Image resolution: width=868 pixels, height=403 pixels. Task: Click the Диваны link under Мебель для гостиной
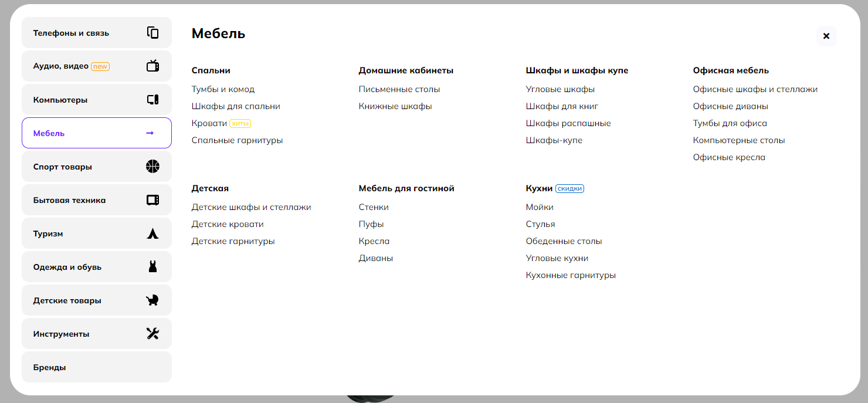coord(376,258)
